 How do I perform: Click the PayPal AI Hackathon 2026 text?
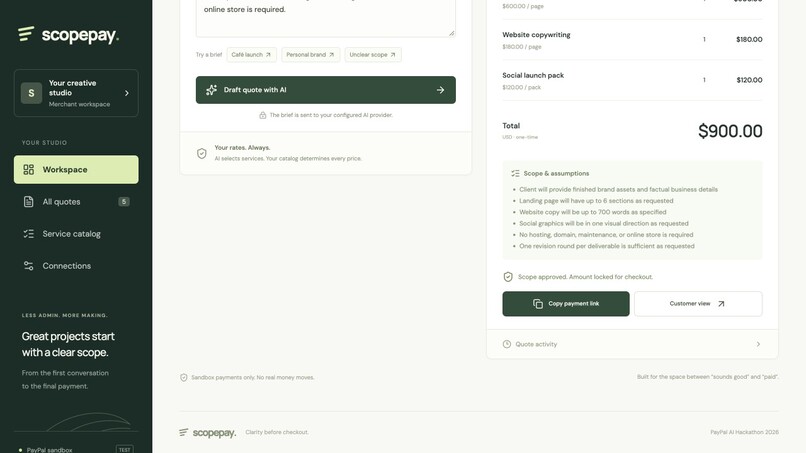click(x=744, y=432)
